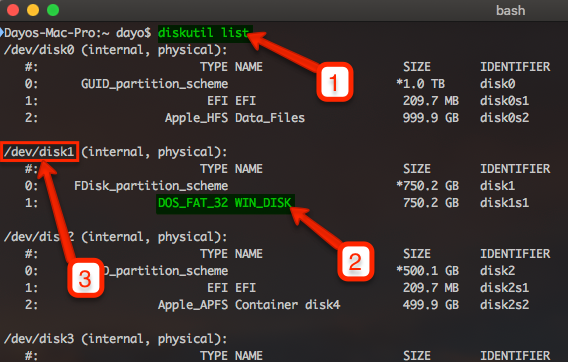Click 'FDisk_partition_scheme' entry
Viewport: 568px width, 362px height.
click(151, 186)
